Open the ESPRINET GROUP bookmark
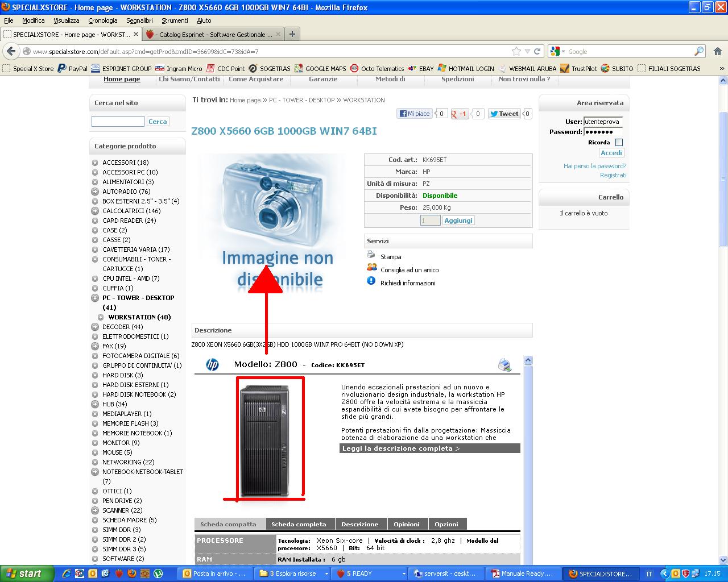728x582 pixels. (x=121, y=69)
